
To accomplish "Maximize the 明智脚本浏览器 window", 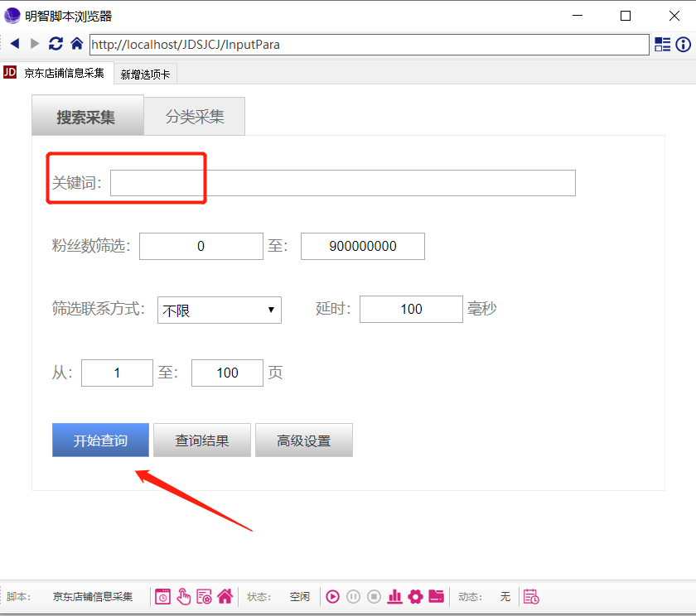I will pyautogui.click(x=626, y=16).
